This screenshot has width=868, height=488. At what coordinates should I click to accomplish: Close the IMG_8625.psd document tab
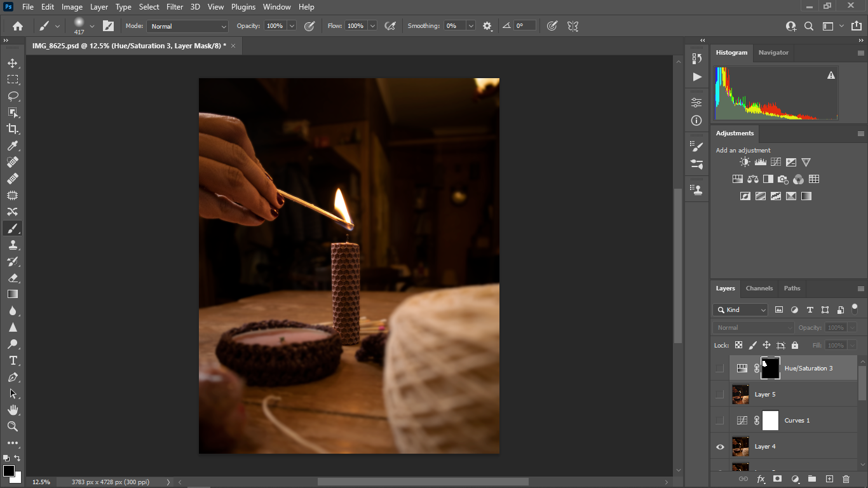click(233, 46)
